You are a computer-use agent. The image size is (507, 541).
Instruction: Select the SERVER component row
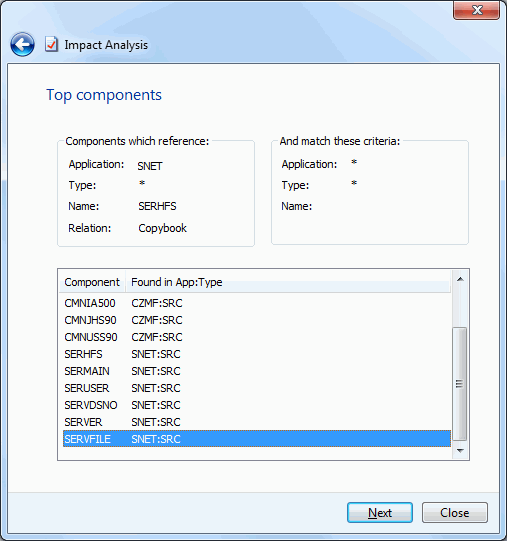pyautogui.click(x=257, y=422)
